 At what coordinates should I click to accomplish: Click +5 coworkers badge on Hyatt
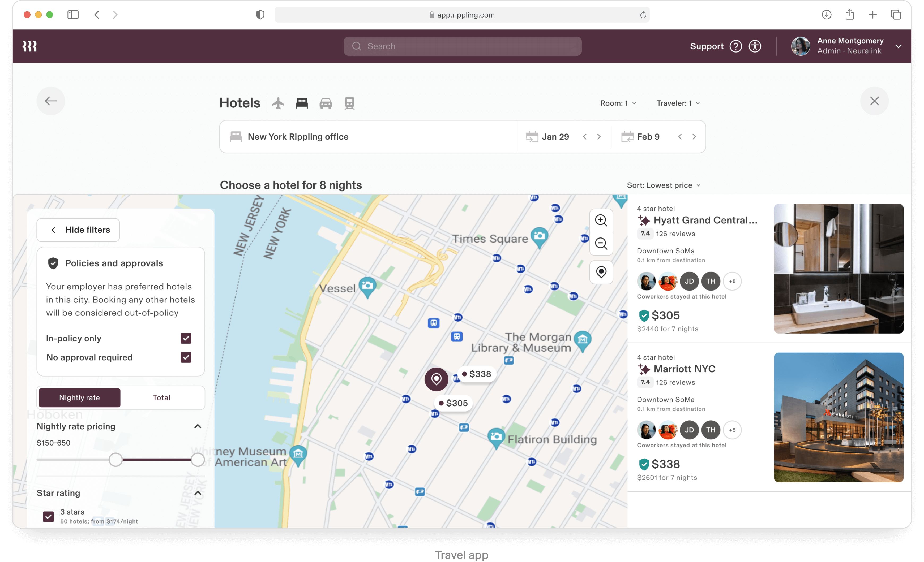click(x=732, y=281)
